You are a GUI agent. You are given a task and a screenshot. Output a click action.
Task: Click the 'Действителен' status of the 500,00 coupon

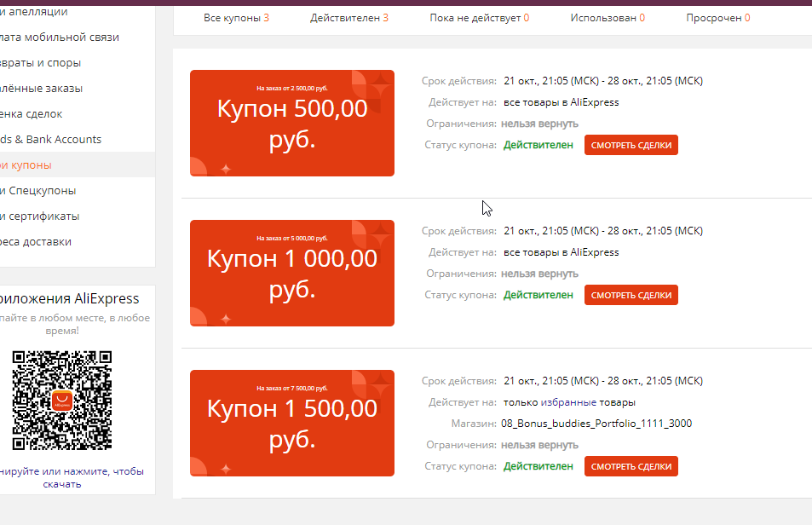tap(538, 145)
